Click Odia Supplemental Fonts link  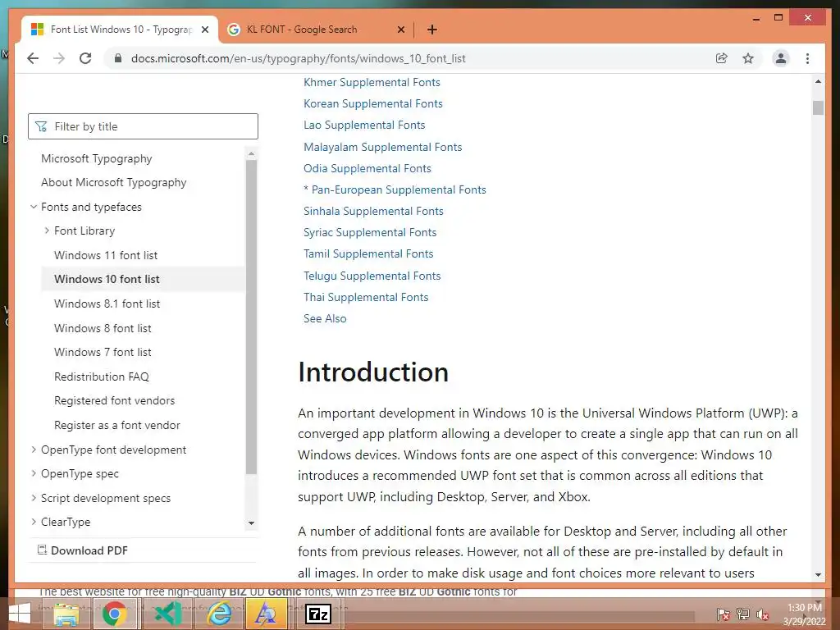(367, 168)
